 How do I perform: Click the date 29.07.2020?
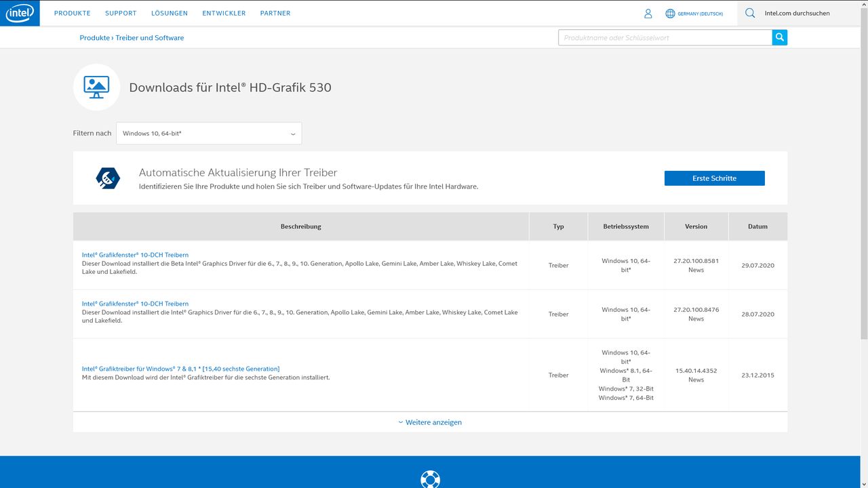coord(758,266)
